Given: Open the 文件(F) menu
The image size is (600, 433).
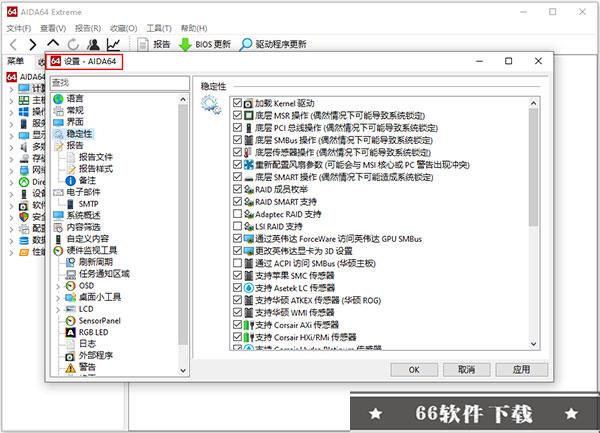Looking at the screenshot, I should [x=19, y=28].
